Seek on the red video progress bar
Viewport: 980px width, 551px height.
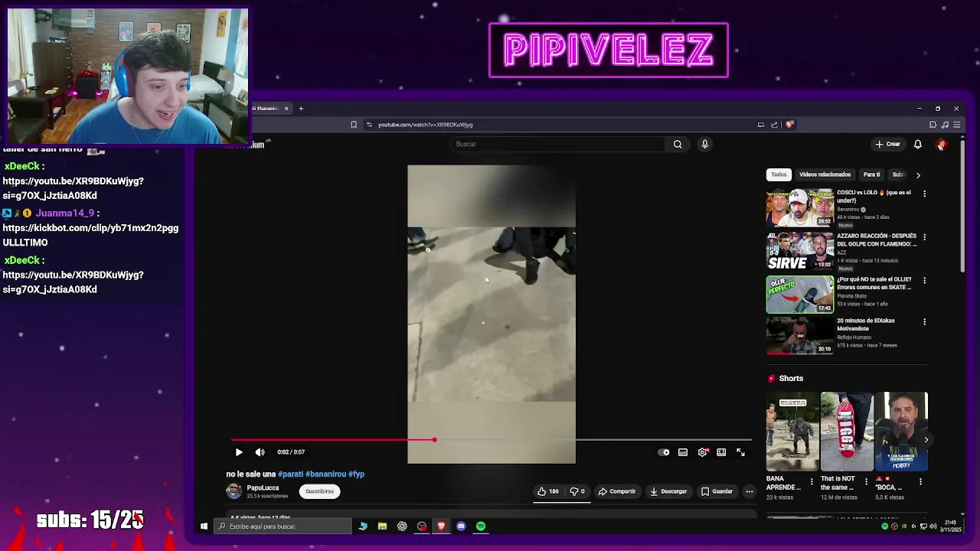[492, 440]
